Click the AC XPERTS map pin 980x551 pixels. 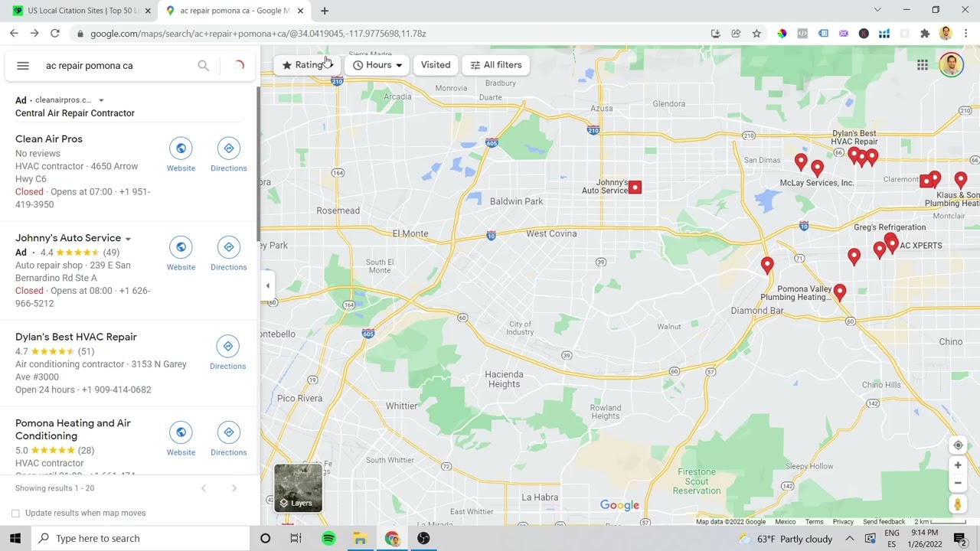[891, 244]
